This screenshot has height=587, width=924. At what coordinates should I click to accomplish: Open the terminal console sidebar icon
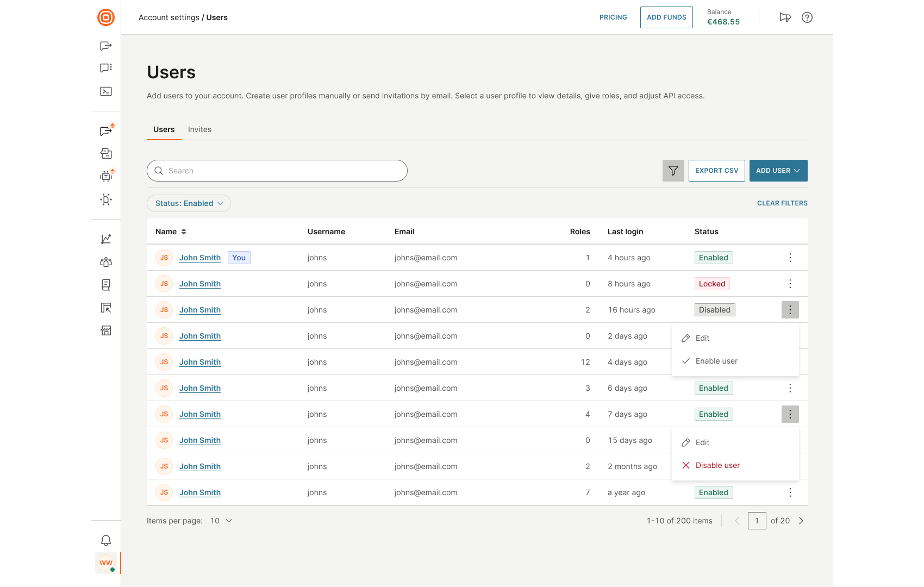pos(106,91)
